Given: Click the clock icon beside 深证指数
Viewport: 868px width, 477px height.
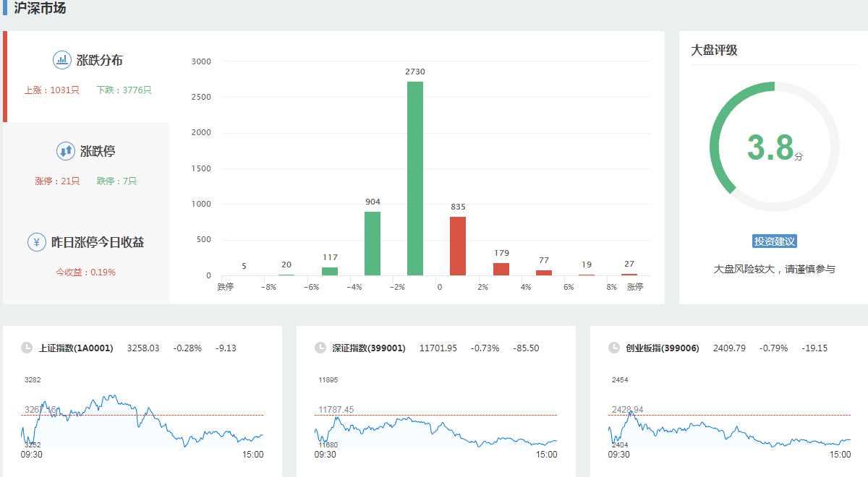Looking at the screenshot, I should coord(320,348).
